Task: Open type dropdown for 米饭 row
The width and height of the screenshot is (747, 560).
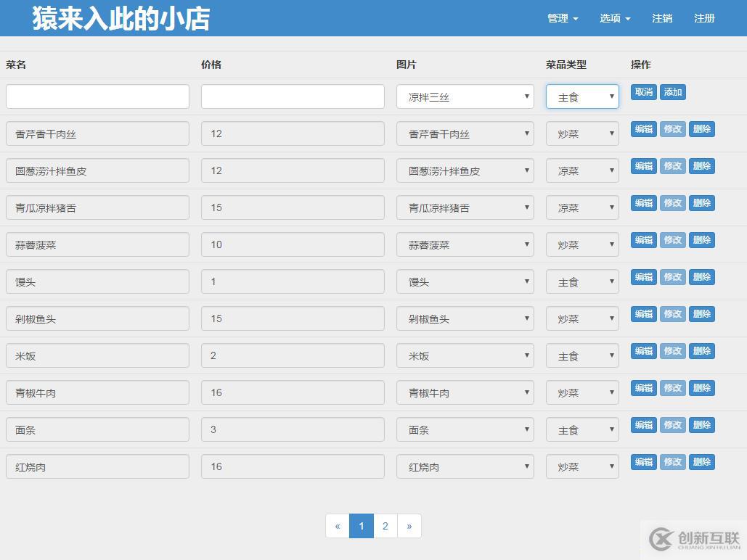Action: click(x=582, y=355)
